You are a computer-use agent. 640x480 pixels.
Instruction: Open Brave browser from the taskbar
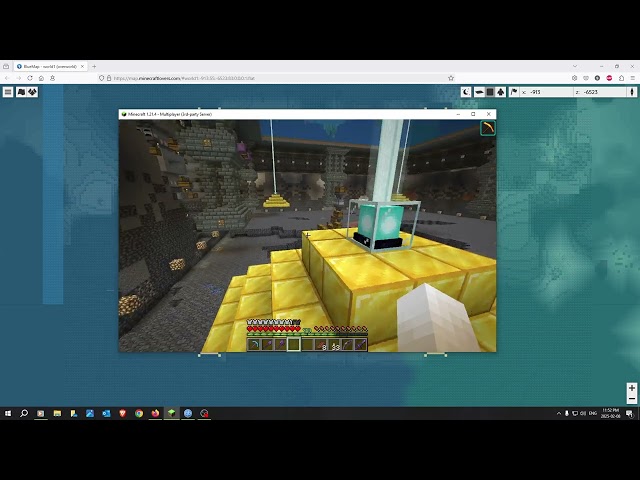(122, 413)
